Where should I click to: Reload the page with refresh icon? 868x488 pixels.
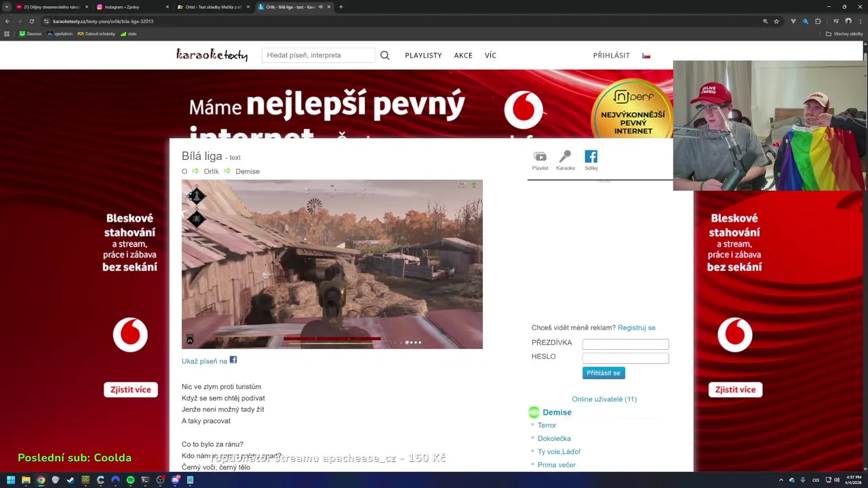tap(32, 21)
